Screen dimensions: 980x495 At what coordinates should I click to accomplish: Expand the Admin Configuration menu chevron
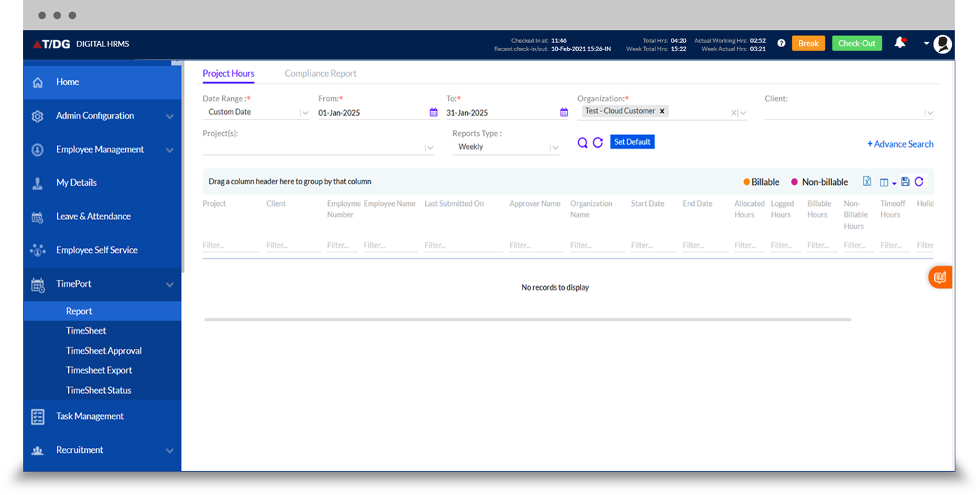[x=169, y=117]
